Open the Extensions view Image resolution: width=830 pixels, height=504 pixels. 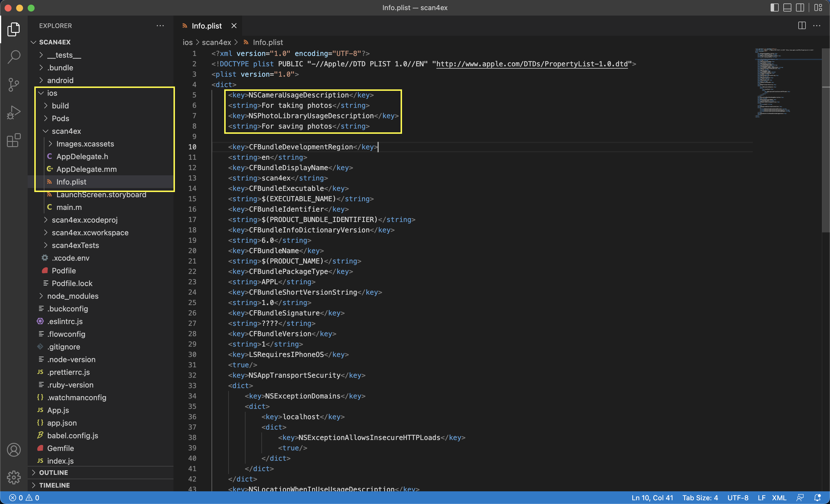click(x=14, y=140)
